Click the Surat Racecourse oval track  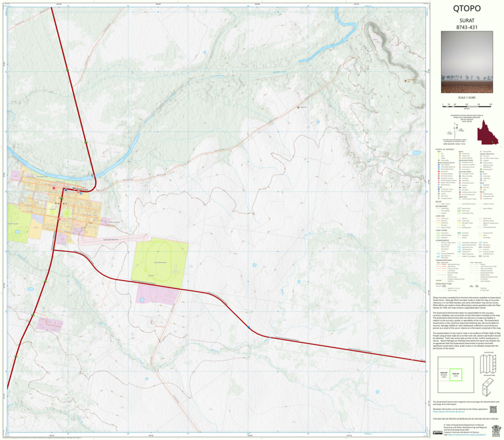(159, 262)
